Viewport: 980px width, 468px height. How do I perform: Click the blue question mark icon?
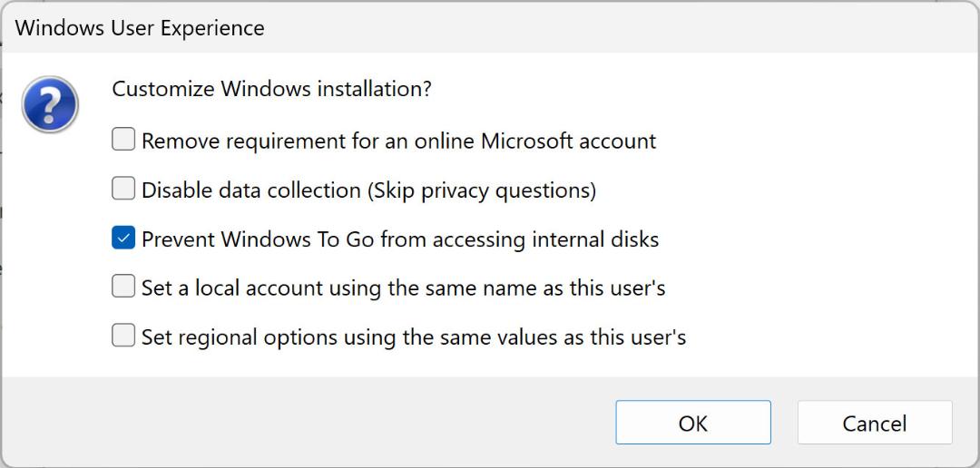coord(49,104)
